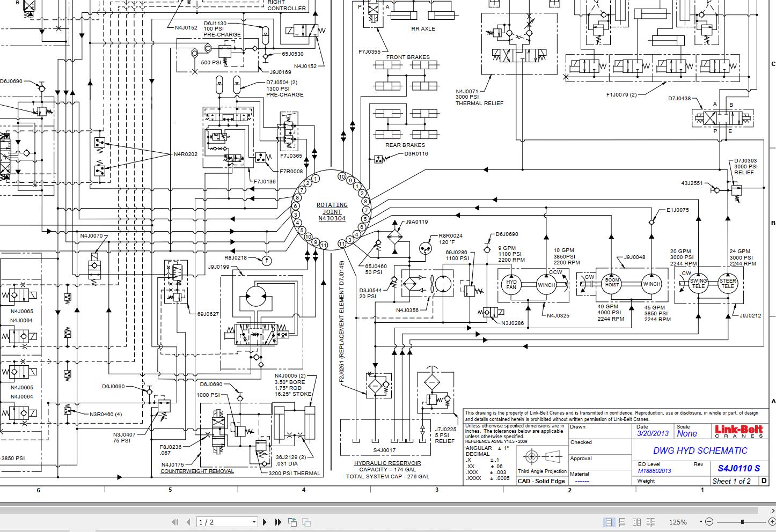The width and height of the screenshot is (776, 532).
Task: Rotate the schematic clockwise
Action: [x=306, y=522]
